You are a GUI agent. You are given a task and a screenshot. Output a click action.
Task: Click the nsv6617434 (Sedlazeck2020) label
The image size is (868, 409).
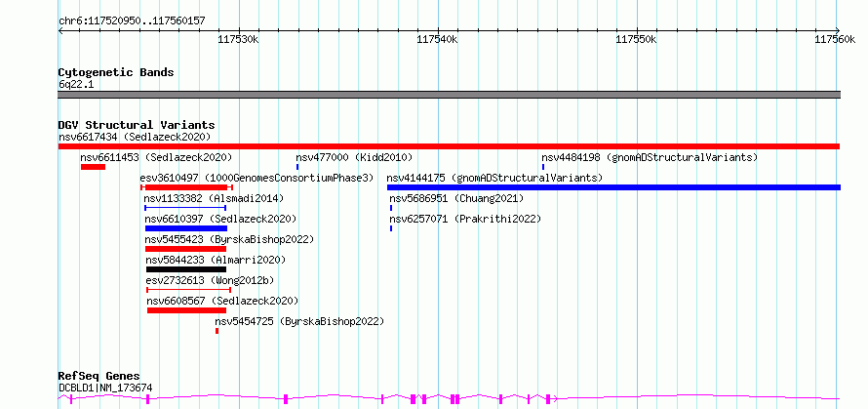point(135,137)
